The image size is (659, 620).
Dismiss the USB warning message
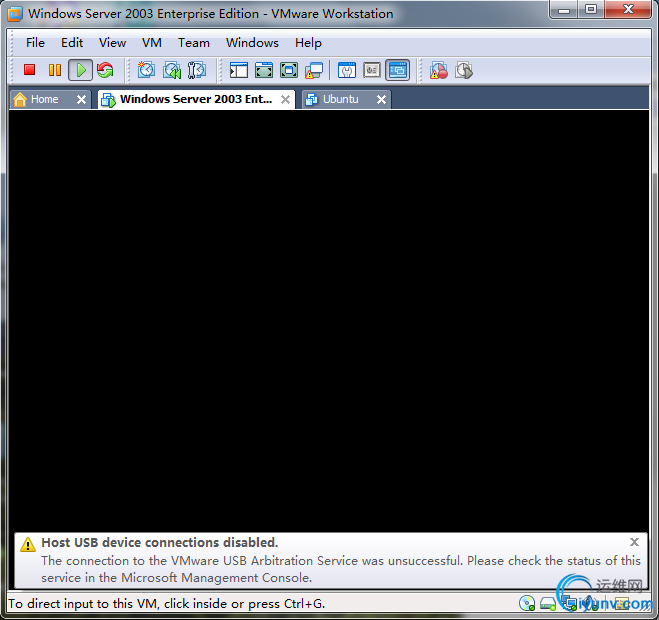pos(634,542)
